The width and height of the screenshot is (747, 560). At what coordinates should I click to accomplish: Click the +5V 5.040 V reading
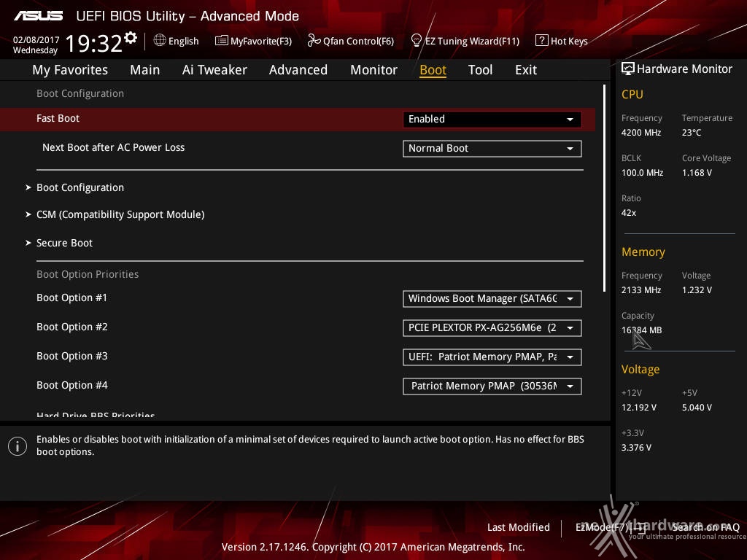tap(697, 408)
